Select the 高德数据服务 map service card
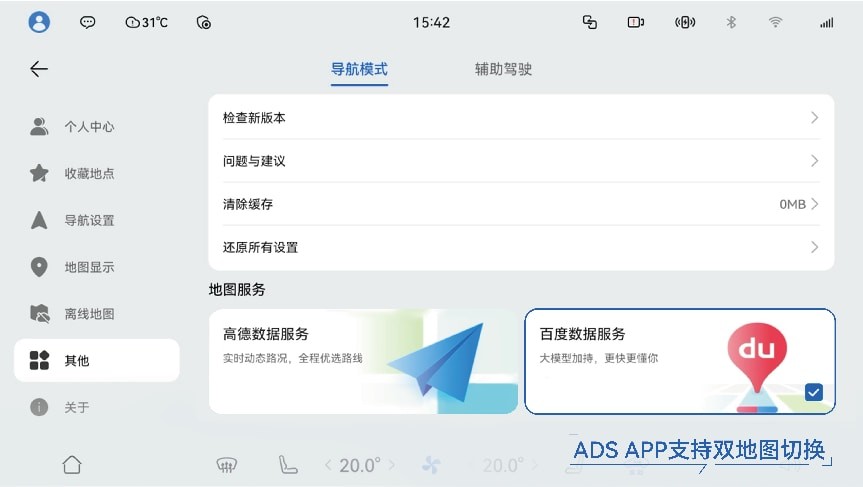The image size is (863, 487). pos(363,362)
